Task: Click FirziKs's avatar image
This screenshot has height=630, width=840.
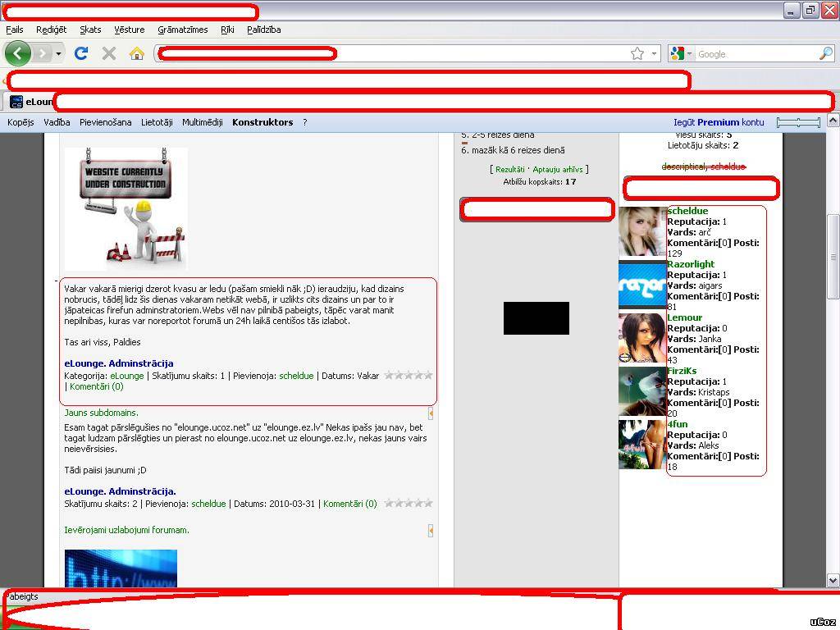Action: click(x=642, y=391)
